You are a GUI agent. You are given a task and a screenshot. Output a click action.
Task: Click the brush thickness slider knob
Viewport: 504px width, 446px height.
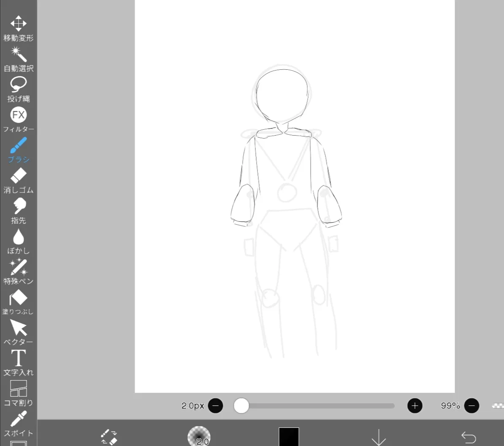click(241, 406)
